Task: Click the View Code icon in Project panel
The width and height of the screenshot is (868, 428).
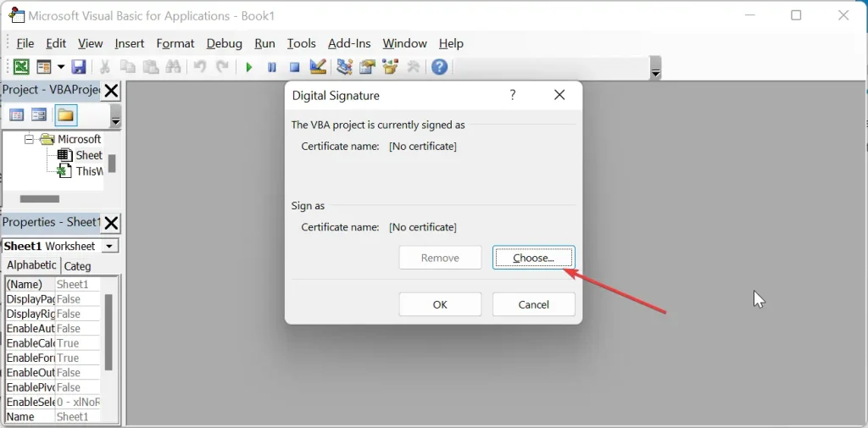Action: (16, 115)
